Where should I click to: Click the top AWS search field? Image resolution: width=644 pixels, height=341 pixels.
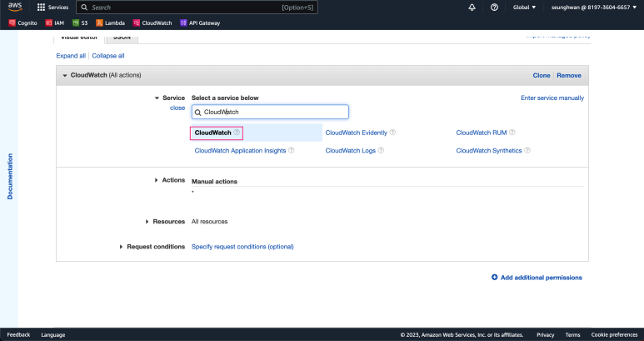coord(197,8)
